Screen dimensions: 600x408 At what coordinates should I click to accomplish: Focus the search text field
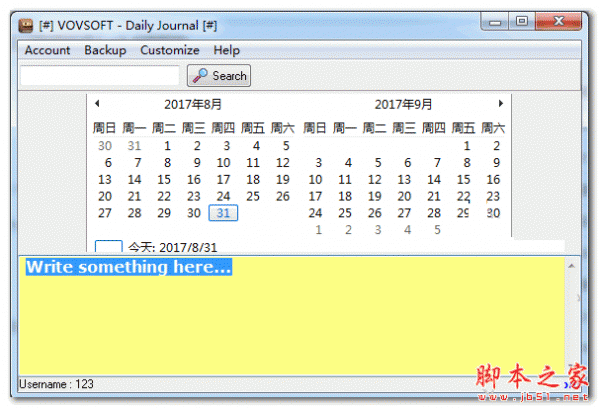point(99,75)
